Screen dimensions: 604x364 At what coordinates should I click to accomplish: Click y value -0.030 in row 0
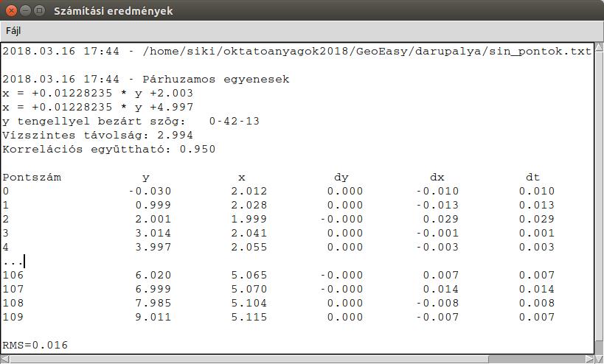(150, 192)
